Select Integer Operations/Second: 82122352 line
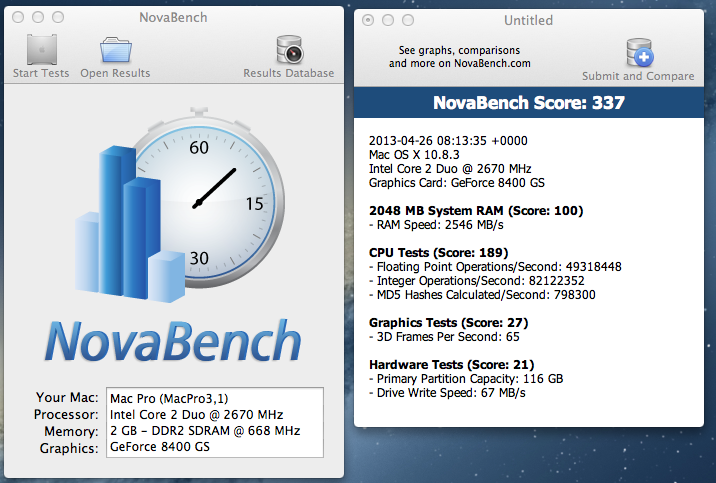The width and height of the screenshot is (716, 483). click(476, 281)
